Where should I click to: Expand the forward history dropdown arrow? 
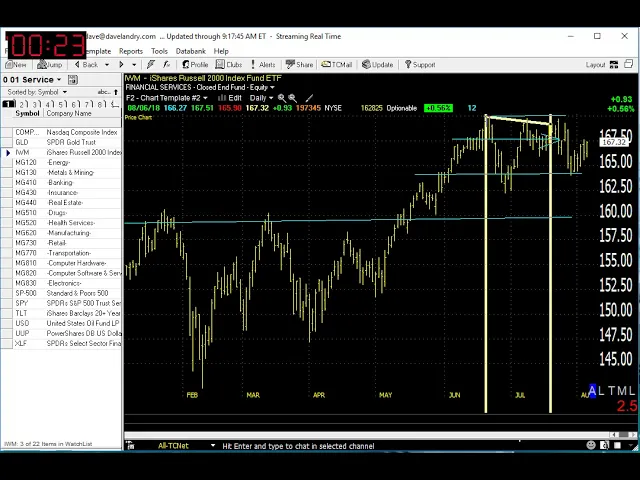134,64
